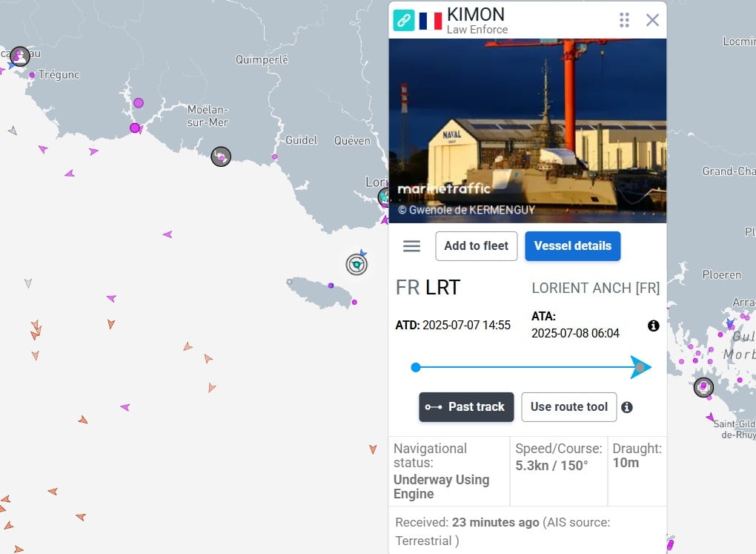Image resolution: width=756 pixels, height=554 pixels.
Task: Click info icon beside ATA time
Action: coord(653,326)
